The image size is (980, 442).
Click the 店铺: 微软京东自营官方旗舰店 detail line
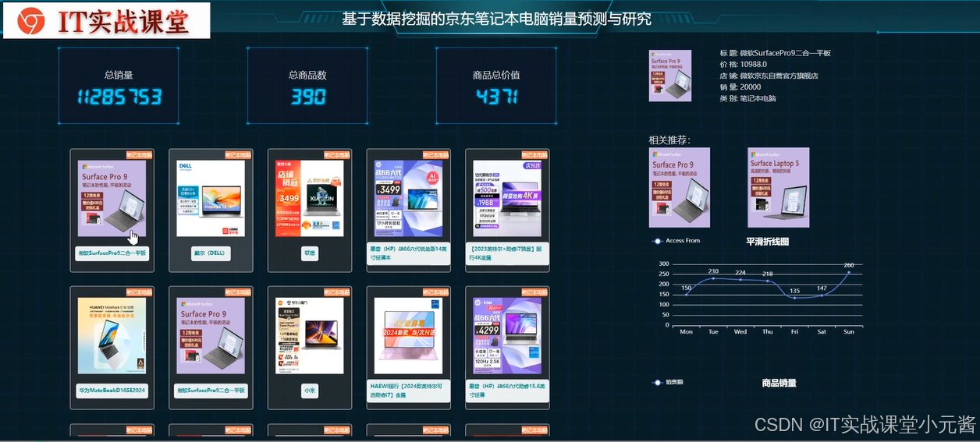pyautogui.click(x=769, y=76)
